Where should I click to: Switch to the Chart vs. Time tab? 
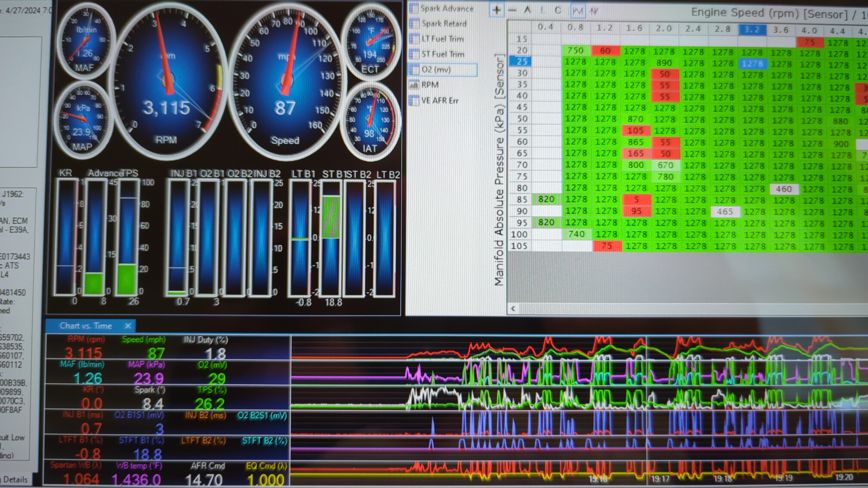[x=86, y=326]
